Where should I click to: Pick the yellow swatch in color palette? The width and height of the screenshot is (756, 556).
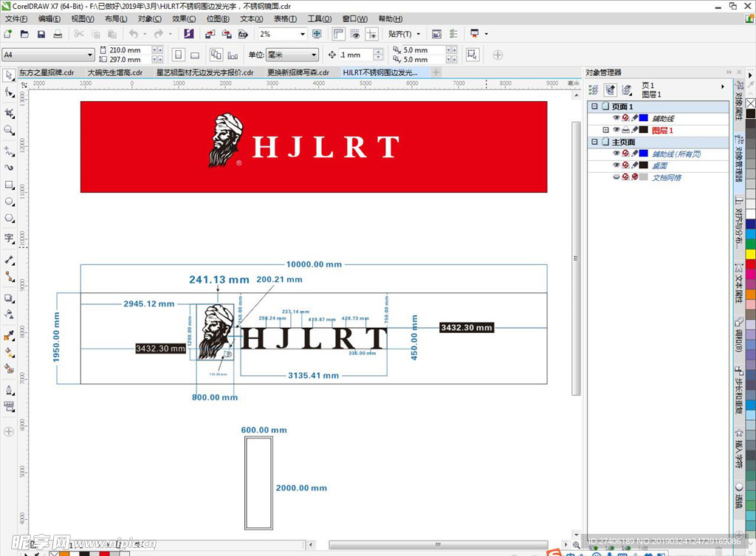pyautogui.click(x=750, y=254)
